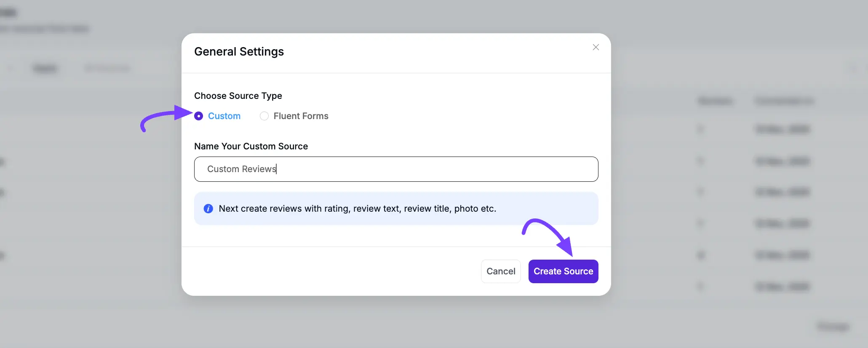868x348 pixels.
Task: Click the hint text about creating reviews
Action: (x=357, y=208)
